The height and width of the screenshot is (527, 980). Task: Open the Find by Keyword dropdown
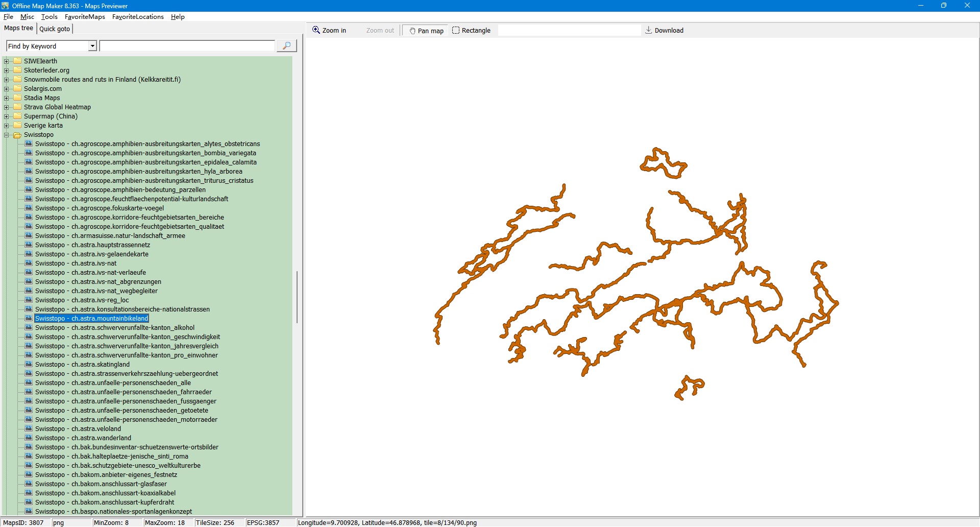92,46
